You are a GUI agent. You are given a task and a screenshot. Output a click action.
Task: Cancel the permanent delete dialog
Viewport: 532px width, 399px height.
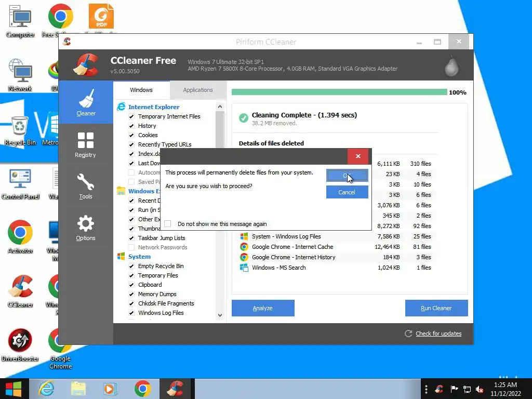coord(347,192)
